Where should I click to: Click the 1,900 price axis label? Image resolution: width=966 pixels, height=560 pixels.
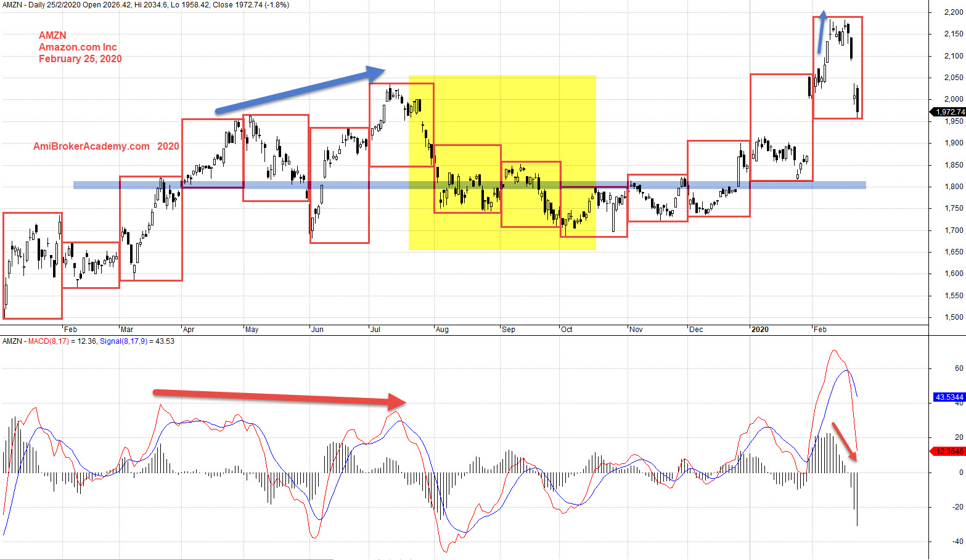pyautogui.click(x=954, y=143)
